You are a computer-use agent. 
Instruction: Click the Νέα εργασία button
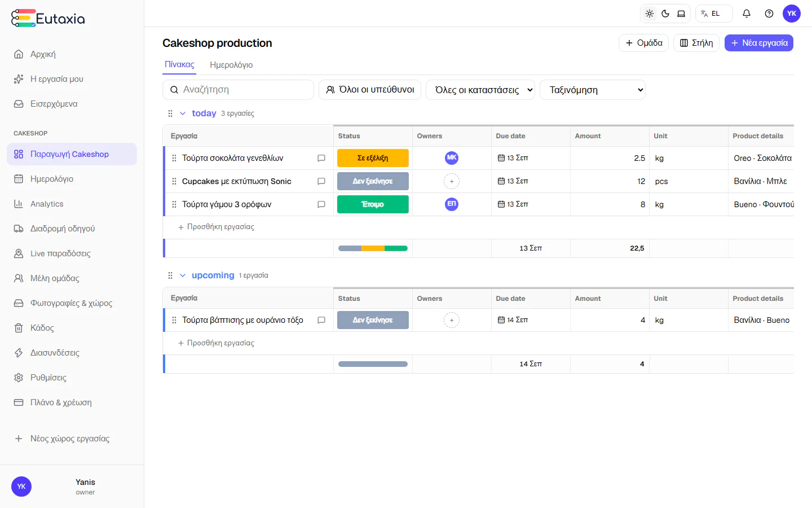coord(759,43)
